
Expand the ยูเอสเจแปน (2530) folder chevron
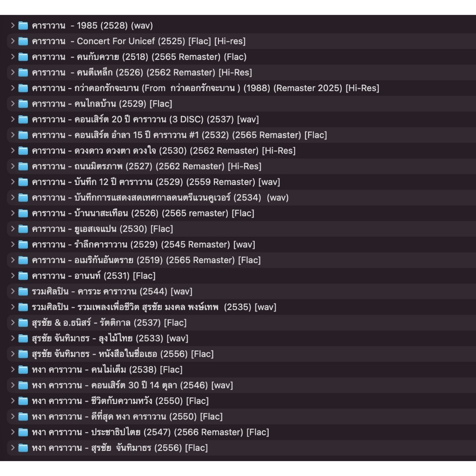coord(13,229)
